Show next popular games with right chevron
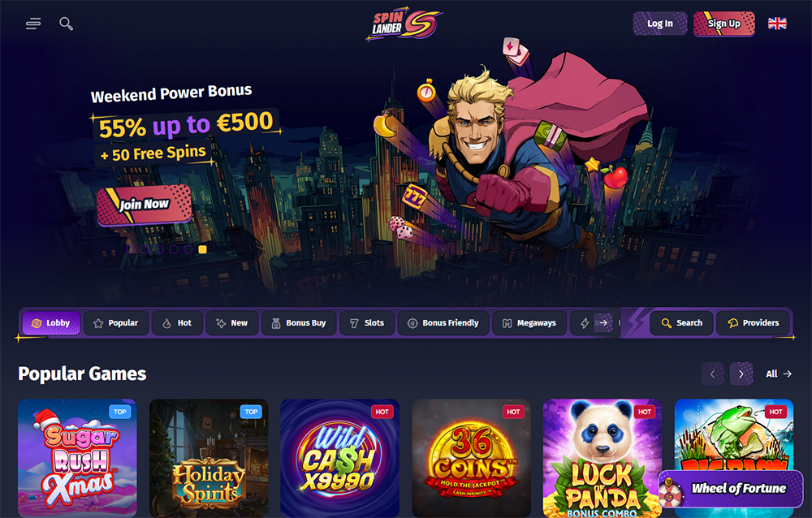 pos(741,374)
